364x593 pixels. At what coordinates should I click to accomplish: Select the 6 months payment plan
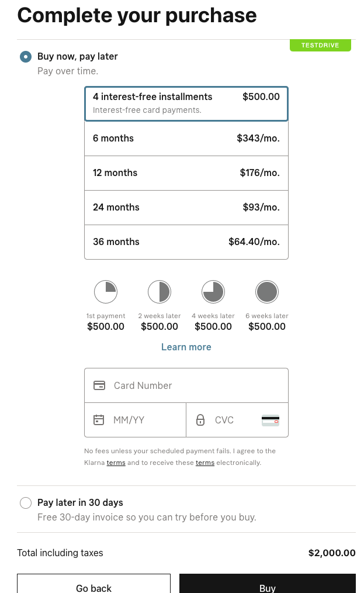point(186,139)
